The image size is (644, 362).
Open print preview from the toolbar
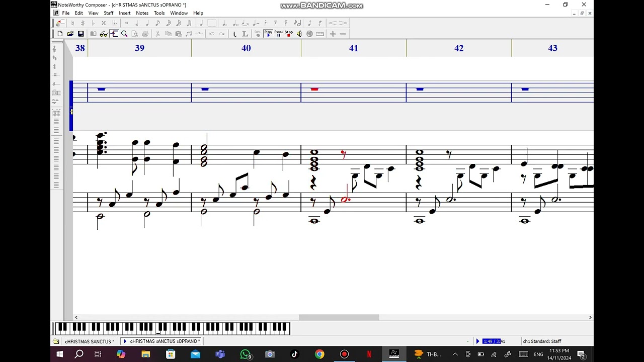[135, 34]
